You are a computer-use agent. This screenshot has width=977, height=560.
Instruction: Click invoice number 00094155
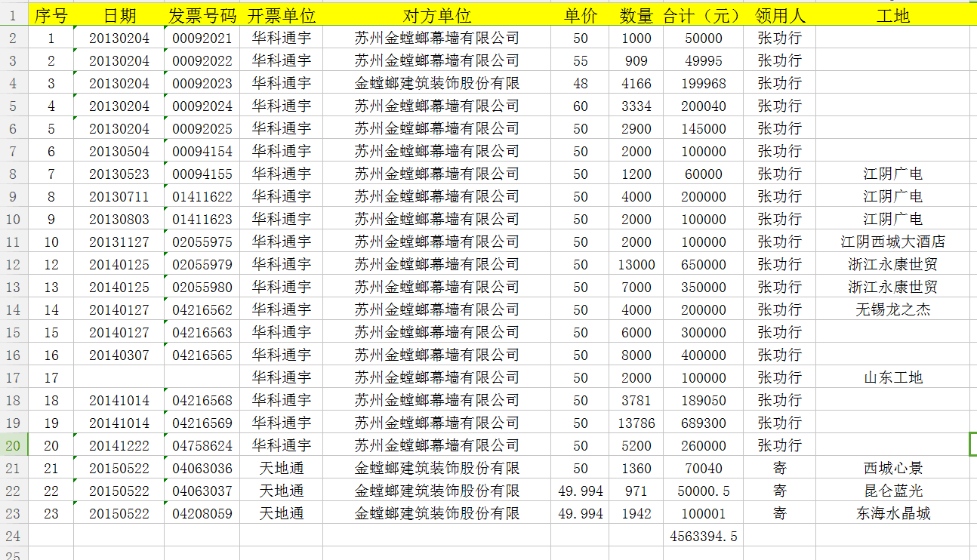click(x=202, y=174)
